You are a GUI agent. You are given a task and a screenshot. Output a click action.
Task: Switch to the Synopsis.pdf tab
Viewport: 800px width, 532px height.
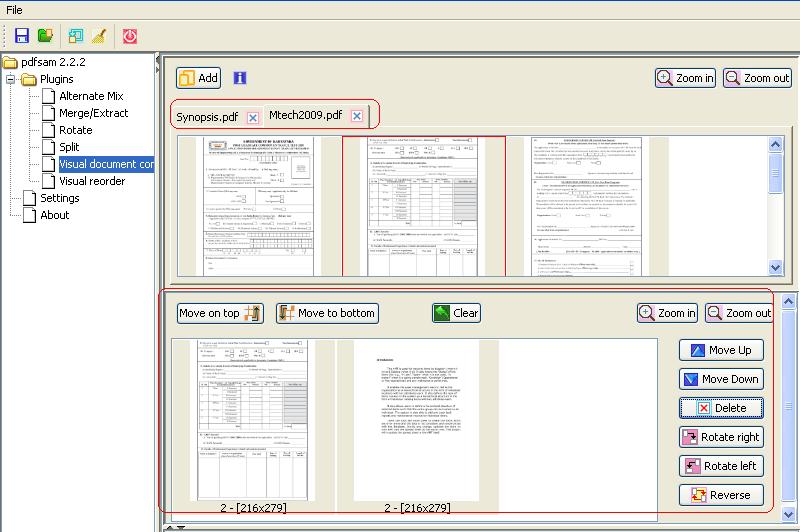tap(207, 117)
